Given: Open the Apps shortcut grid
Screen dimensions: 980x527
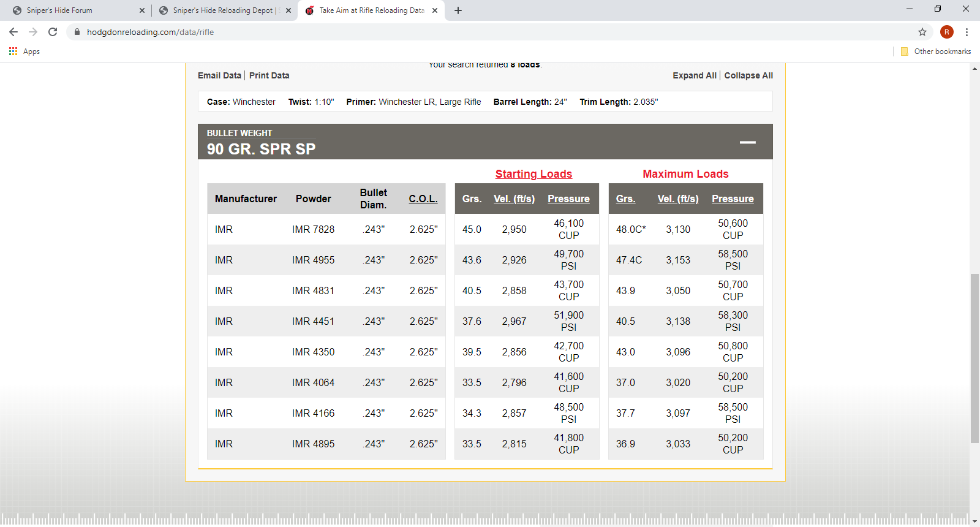Looking at the screenshot, I should (24, 51).
